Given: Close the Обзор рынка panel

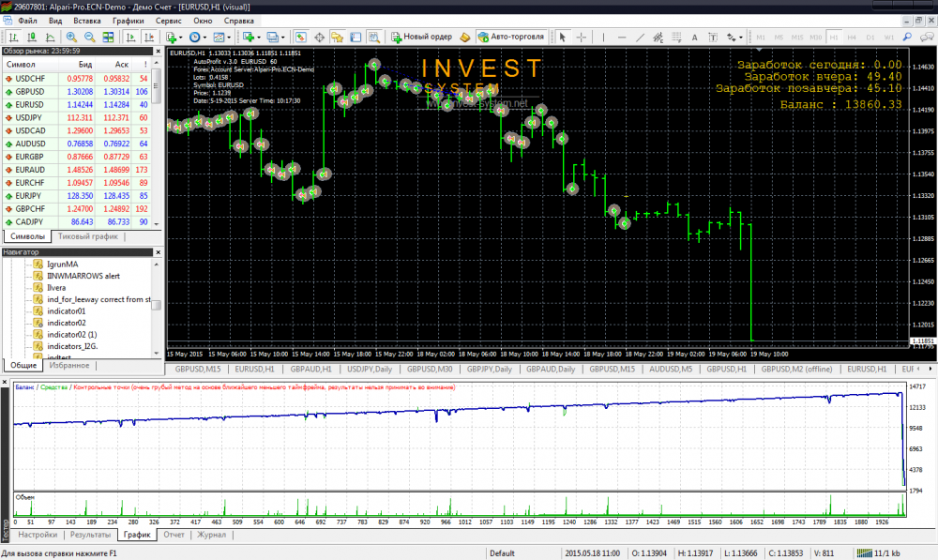Looking at the screenshot, I should click(158, 52).
